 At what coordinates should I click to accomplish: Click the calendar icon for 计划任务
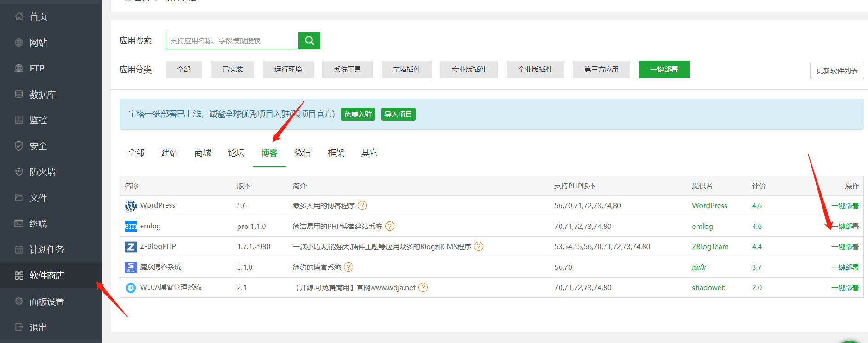point(19,250)
